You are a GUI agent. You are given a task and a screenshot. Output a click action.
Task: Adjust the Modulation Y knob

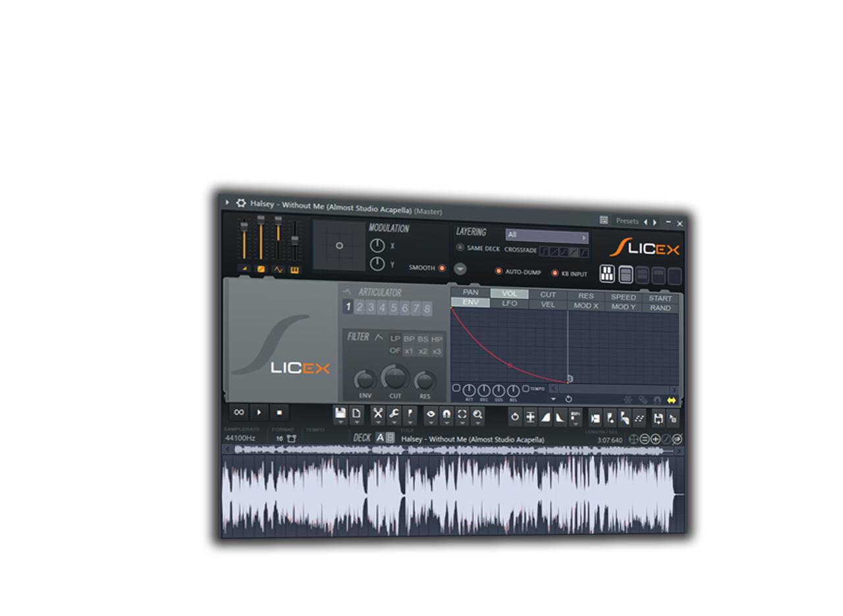click(x=377, y=264)
